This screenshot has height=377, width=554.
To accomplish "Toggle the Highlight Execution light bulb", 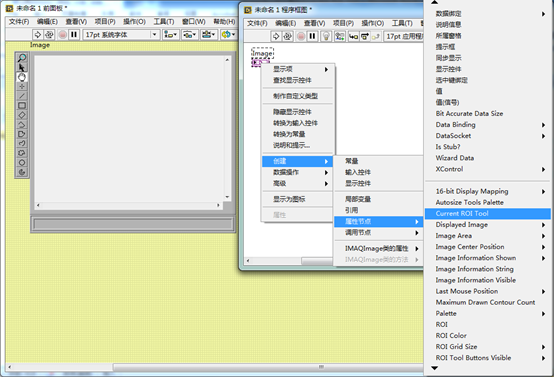I will point(326,36).
